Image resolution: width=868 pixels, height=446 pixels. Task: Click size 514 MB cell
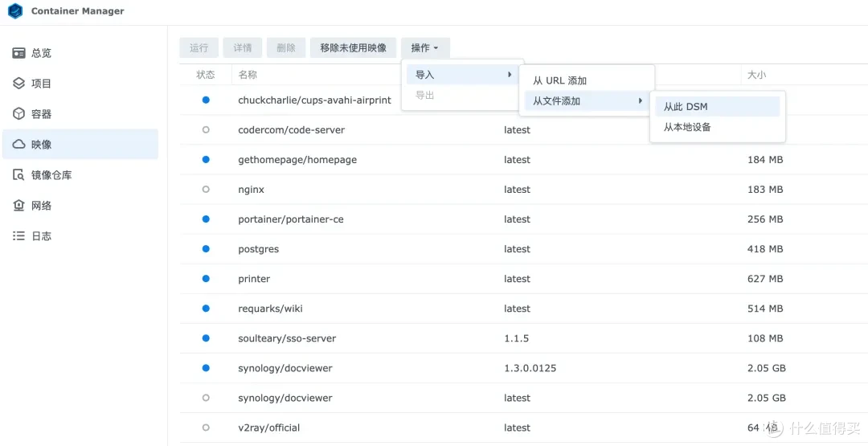765,309
